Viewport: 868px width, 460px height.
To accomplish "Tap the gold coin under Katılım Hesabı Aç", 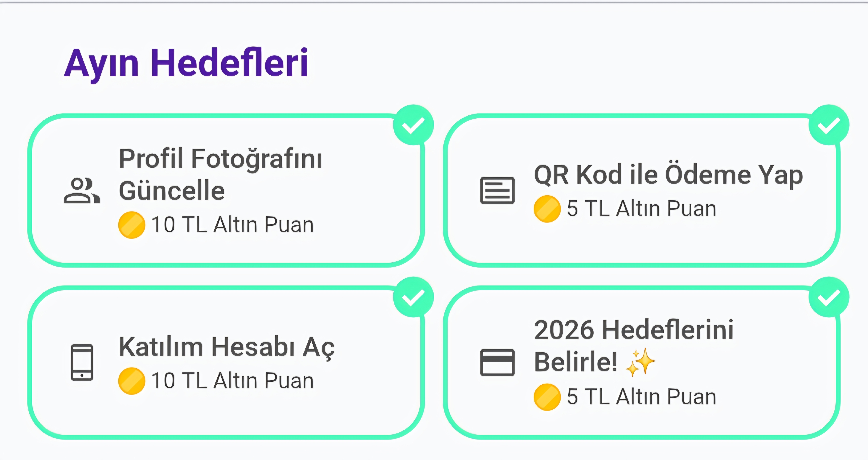I will 132,381.
